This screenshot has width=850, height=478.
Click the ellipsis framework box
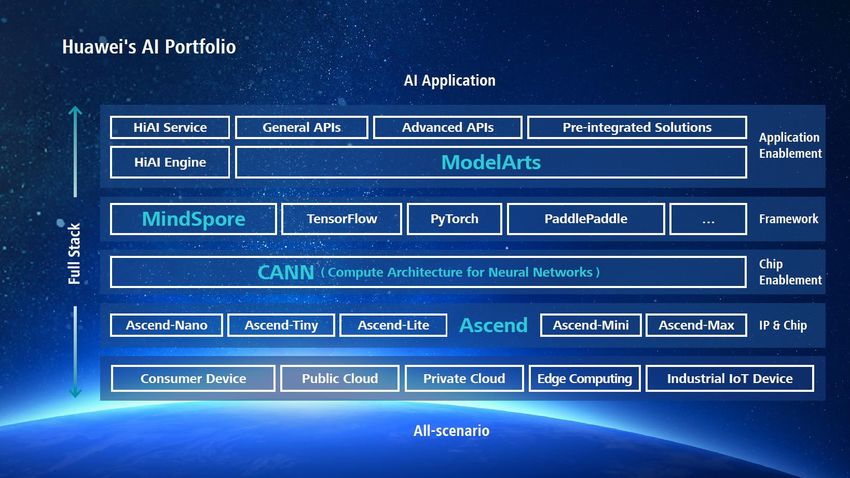pos(708,219)
